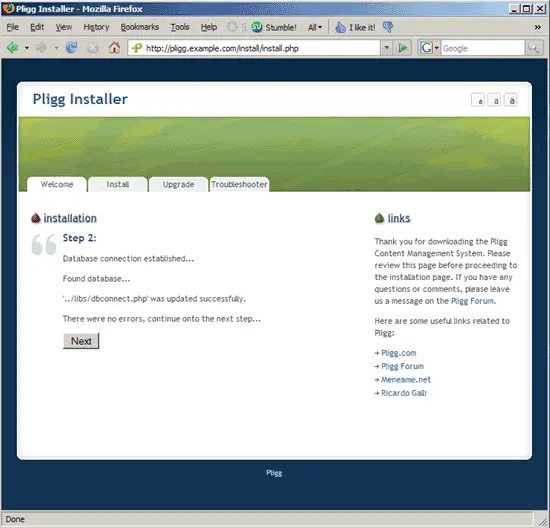Image resolution: width=550 pixels, height=528 pixels.
Task: Open the Pligg.com link
Action: 398,353
